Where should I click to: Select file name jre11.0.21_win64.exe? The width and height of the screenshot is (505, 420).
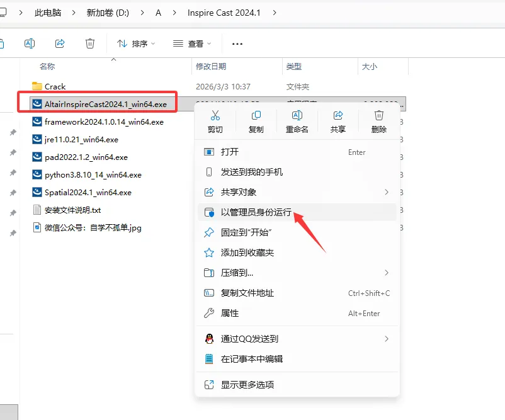coord(81,139)
